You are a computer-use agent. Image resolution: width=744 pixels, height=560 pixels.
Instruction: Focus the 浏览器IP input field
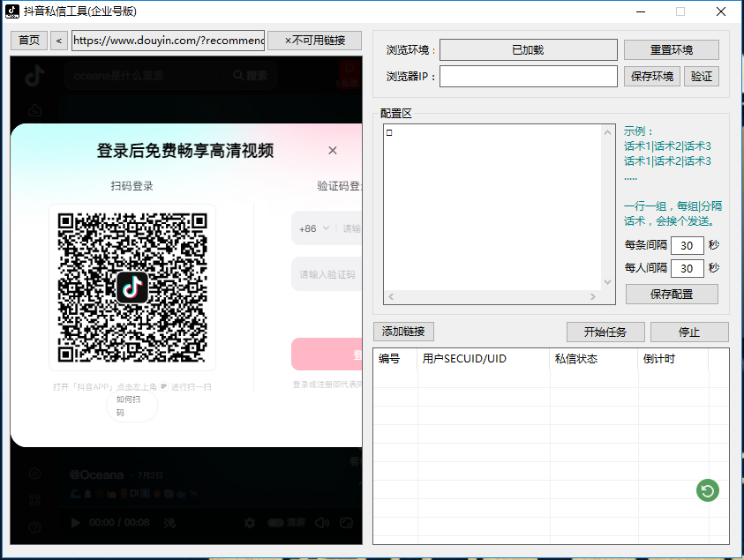pos(528,77)
